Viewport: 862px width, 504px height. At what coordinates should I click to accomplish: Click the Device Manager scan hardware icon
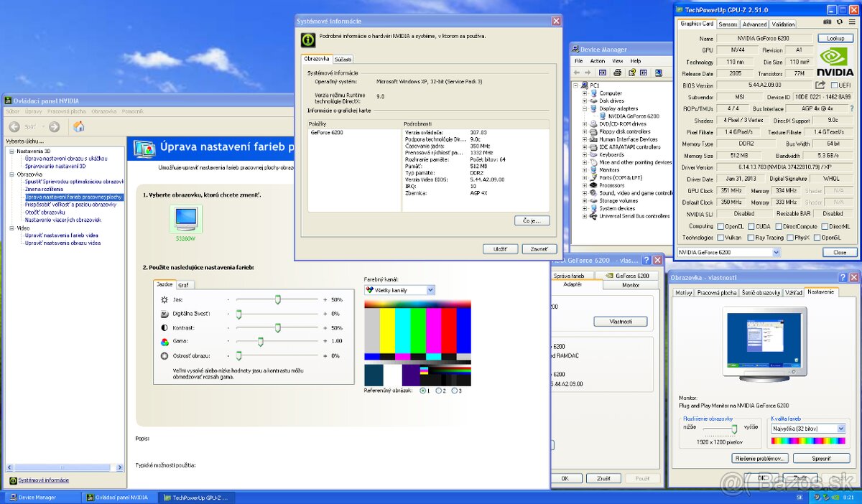point(657,73)
